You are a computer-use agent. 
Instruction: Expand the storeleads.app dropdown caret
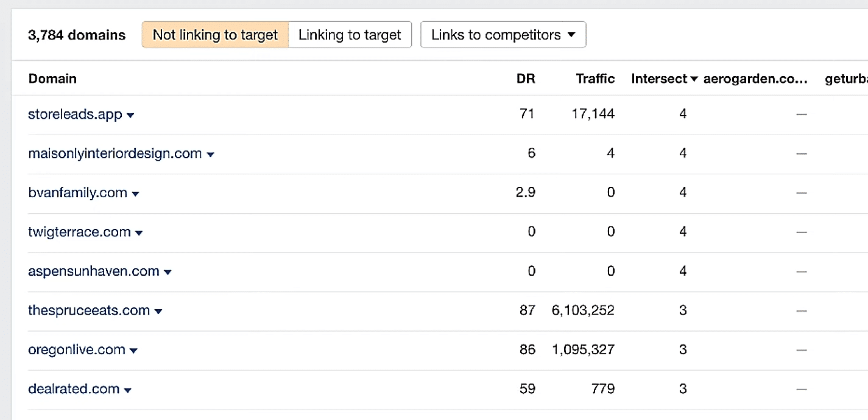point(130,116)
